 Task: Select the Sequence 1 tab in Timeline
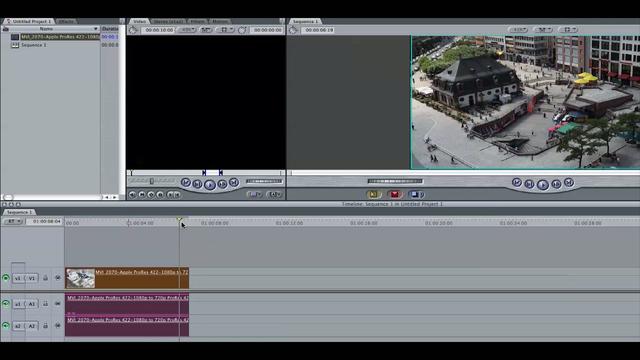coord(19,212)
